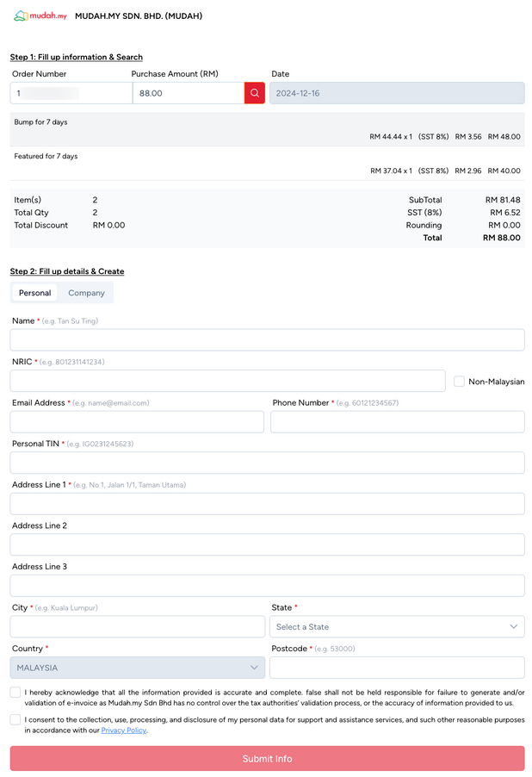The image size is (532, 777).
Task: Click the red search magnifier icon
Action: [x=255, y=93]
